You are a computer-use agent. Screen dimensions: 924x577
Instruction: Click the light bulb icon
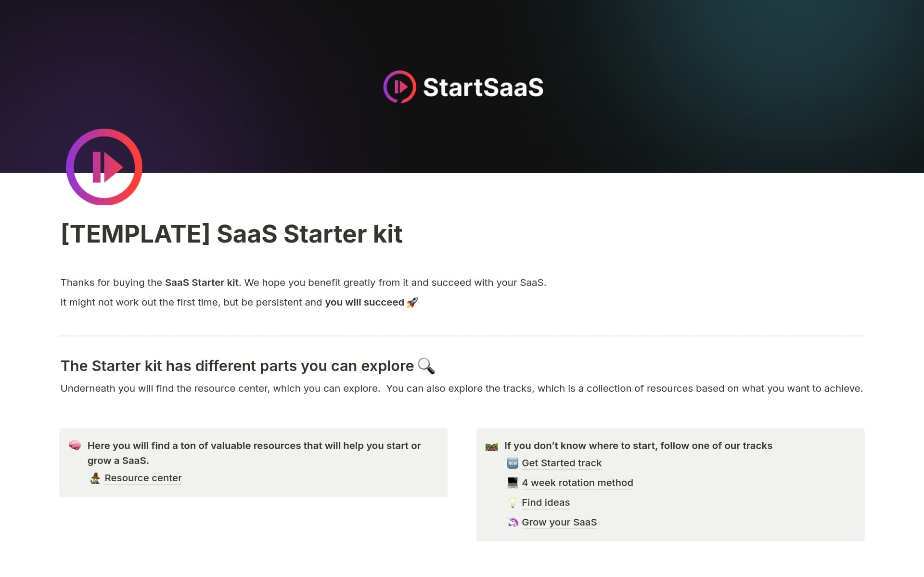click(x=513, y=502)
